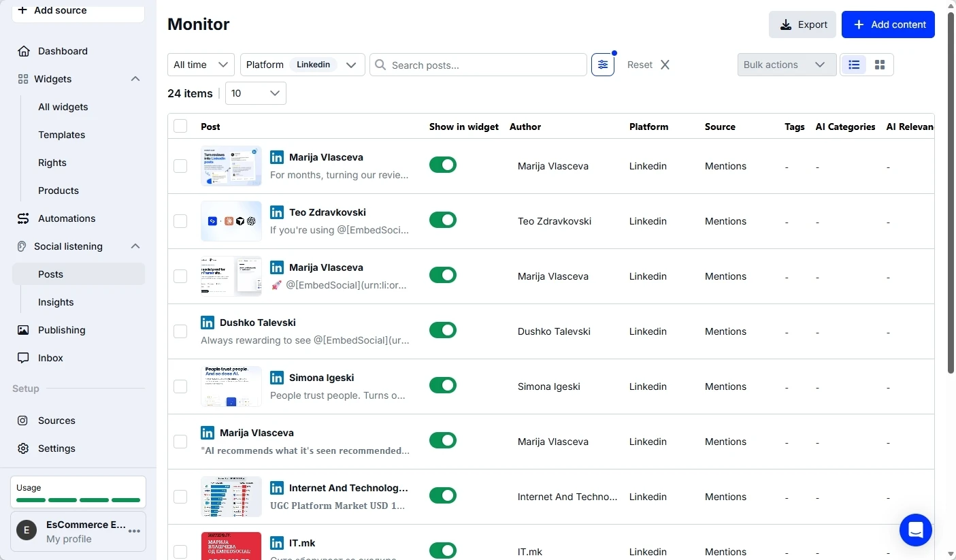Click the Dashboard home icon
The height and width of the screenshot is (560, 956).
pos(23,51)
